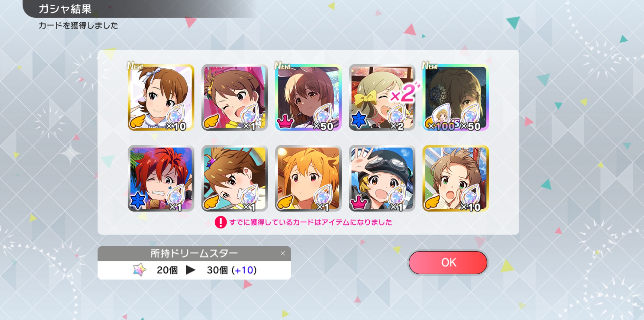
Task: Click the red OK button
Action: (448, 262)
